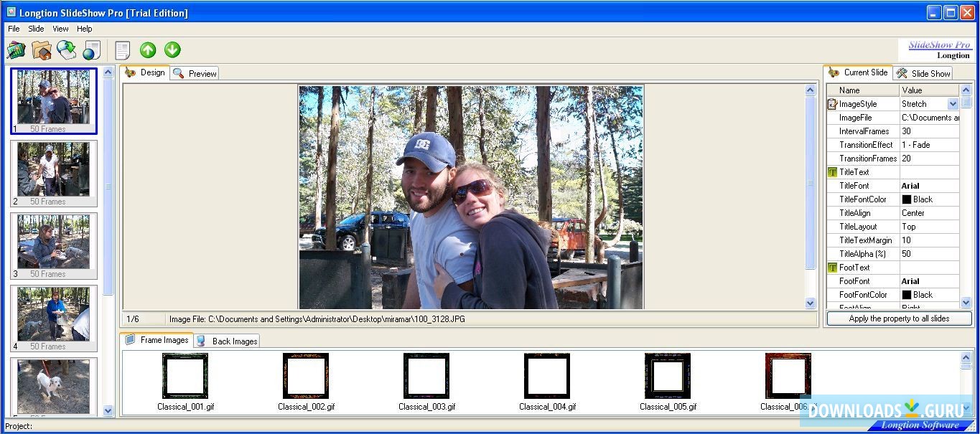Viewport: 980px width, 434px height.
Task: Click the Image File path status text
Action: 317,319
